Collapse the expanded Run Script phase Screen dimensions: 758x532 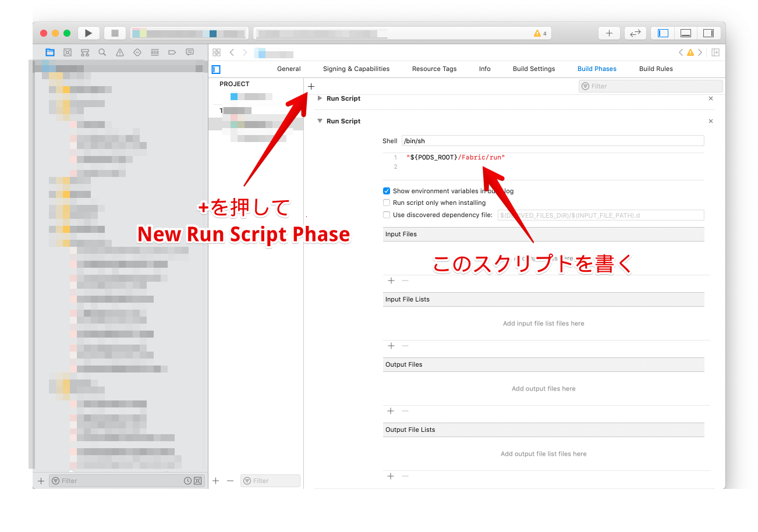point(320,120)
